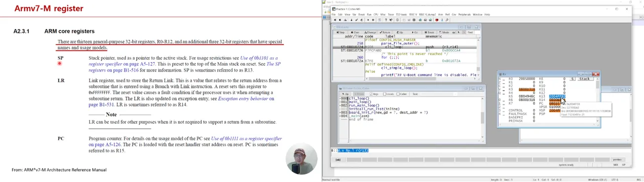Screen dimensions: 644x182
Task: Open 'Use of 0b1111 as a register specifier' link
Action: 246,139
